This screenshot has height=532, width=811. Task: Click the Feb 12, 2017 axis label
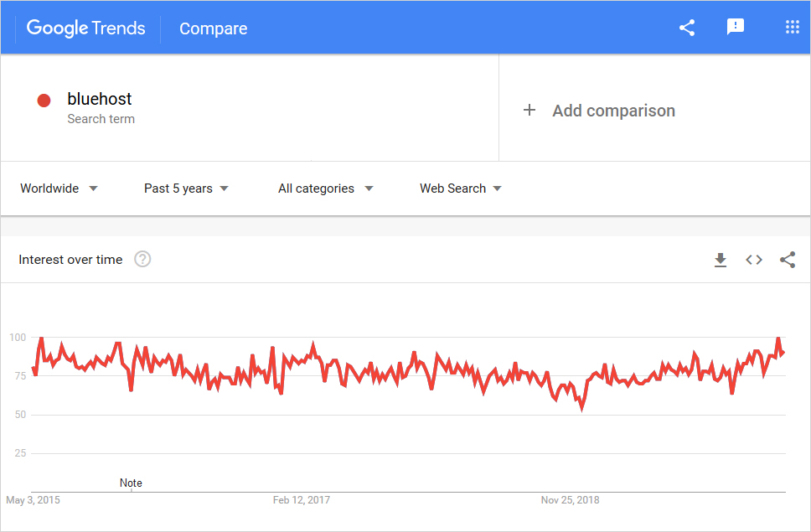tap(302, 500)
